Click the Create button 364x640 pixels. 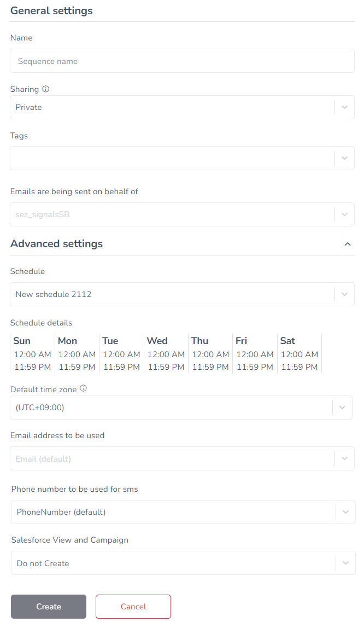(49, 607)
